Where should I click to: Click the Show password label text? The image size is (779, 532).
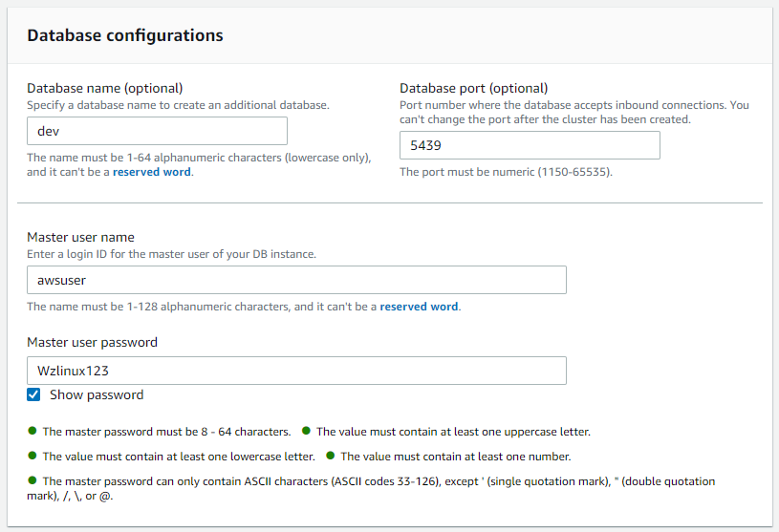point(97,395)
